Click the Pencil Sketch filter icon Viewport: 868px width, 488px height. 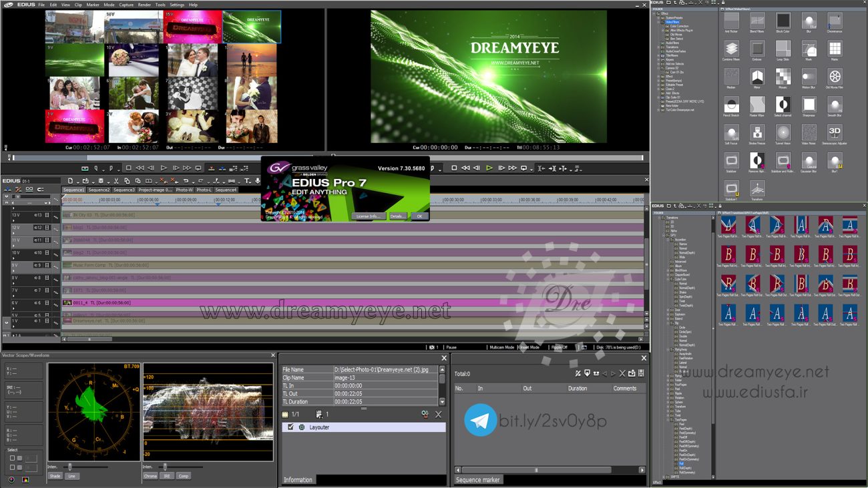(731, 105)
